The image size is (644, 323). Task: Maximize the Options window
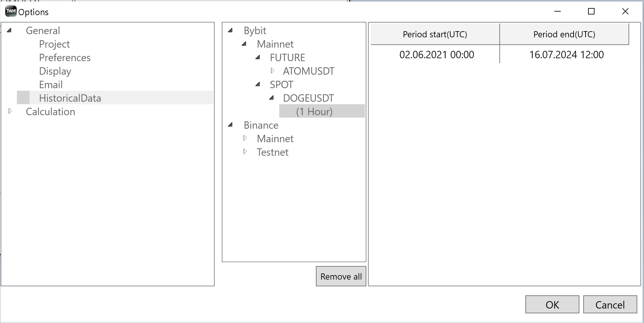(591, 12)
